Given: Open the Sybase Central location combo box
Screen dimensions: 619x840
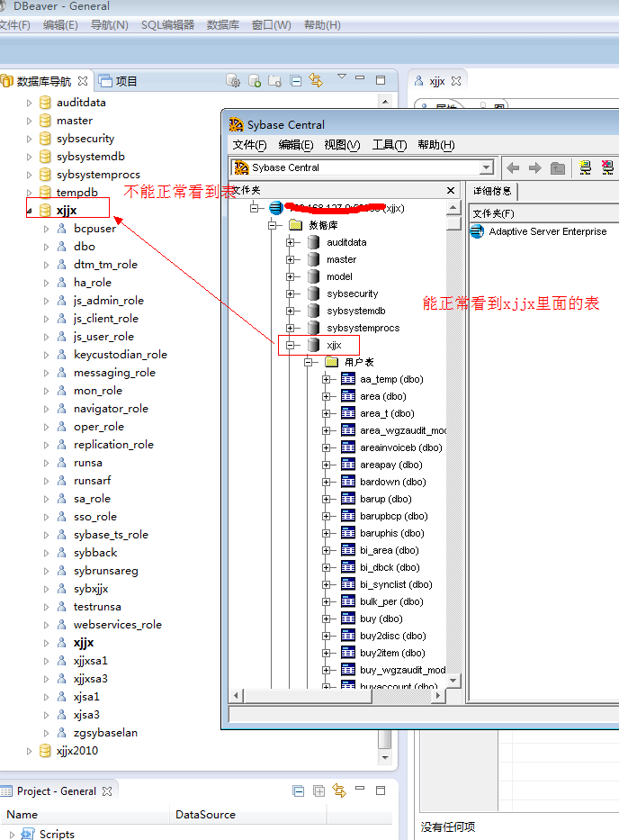Looking at the screenshot, I should pyautogui.click(x=486, y=167).
